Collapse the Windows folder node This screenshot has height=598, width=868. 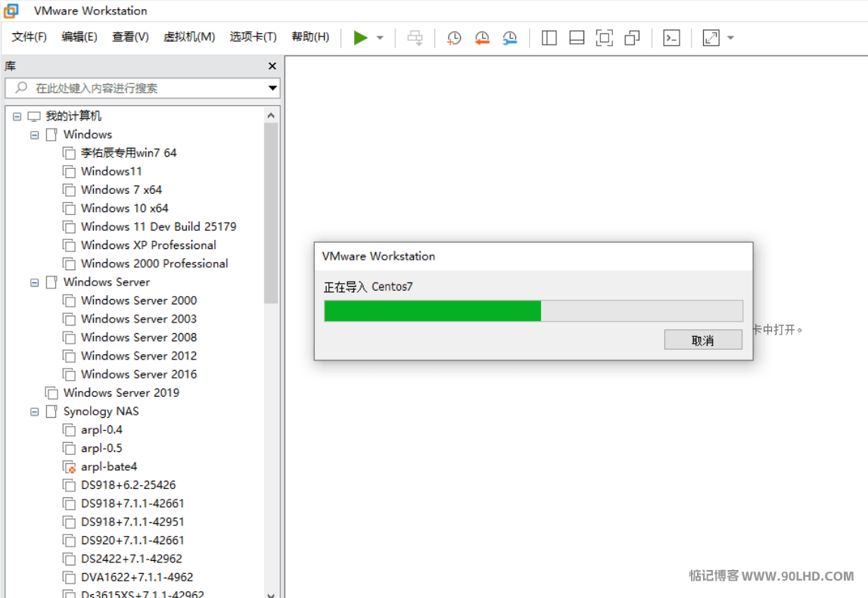click(34, 135)
